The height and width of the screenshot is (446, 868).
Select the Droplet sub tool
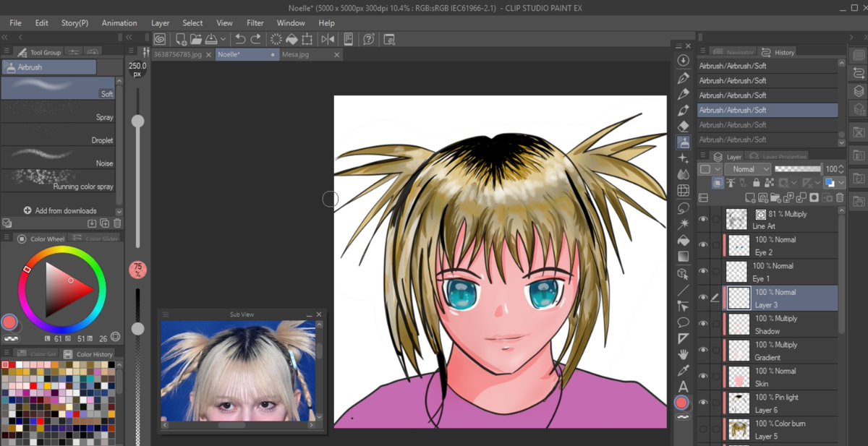tap(58, 134)
